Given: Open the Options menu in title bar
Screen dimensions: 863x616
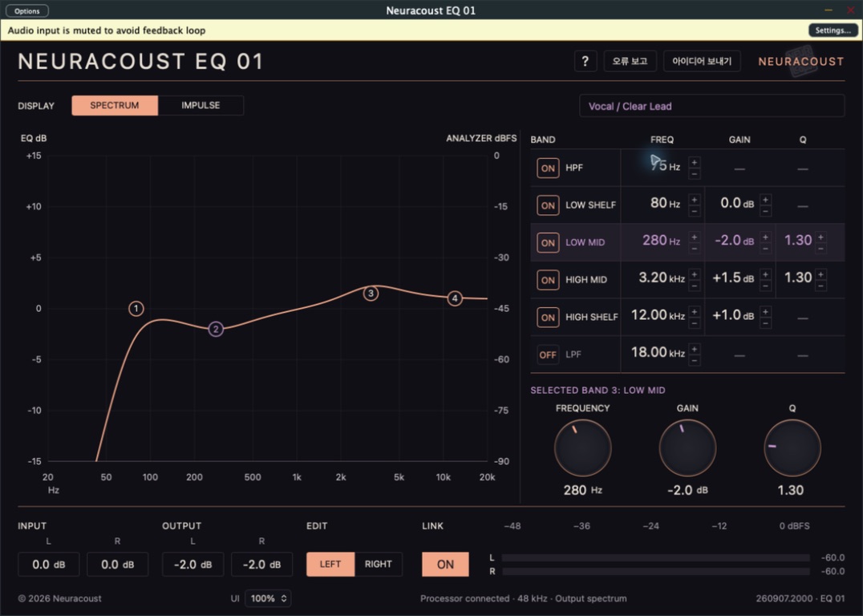Looking at the screenshot, I should click(27, 10).
